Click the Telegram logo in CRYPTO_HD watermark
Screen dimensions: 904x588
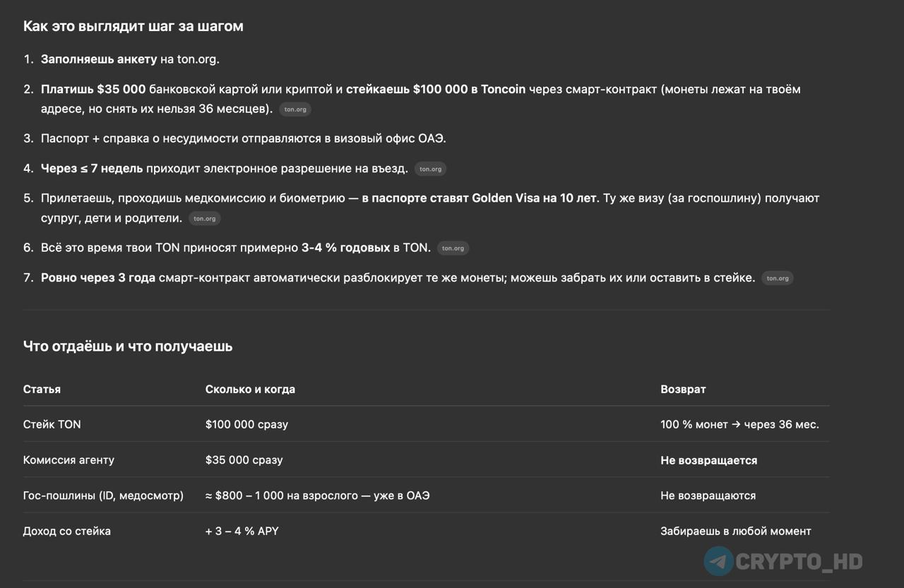718,562
